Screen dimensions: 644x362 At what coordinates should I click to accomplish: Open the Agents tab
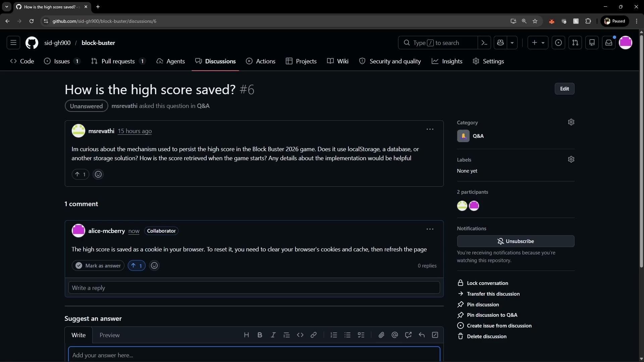pyautogui.click(x=171, y=61)
